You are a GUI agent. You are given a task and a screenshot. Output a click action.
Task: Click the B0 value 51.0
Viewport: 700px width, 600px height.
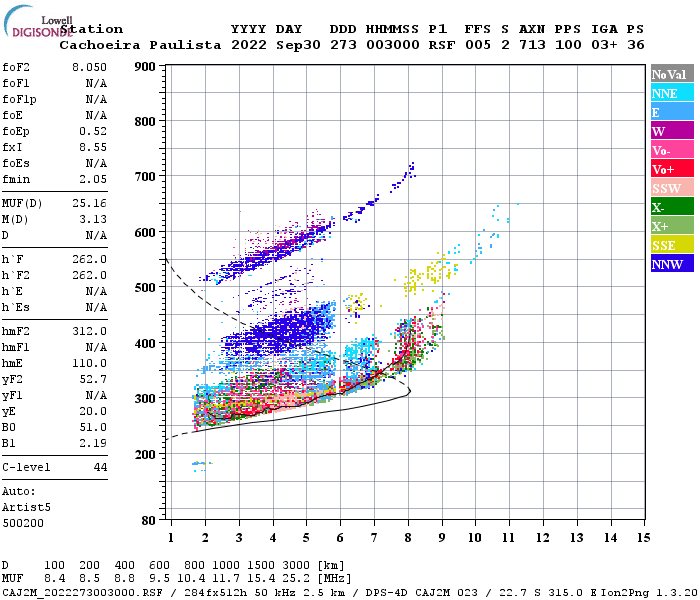(x=93, y=428)
